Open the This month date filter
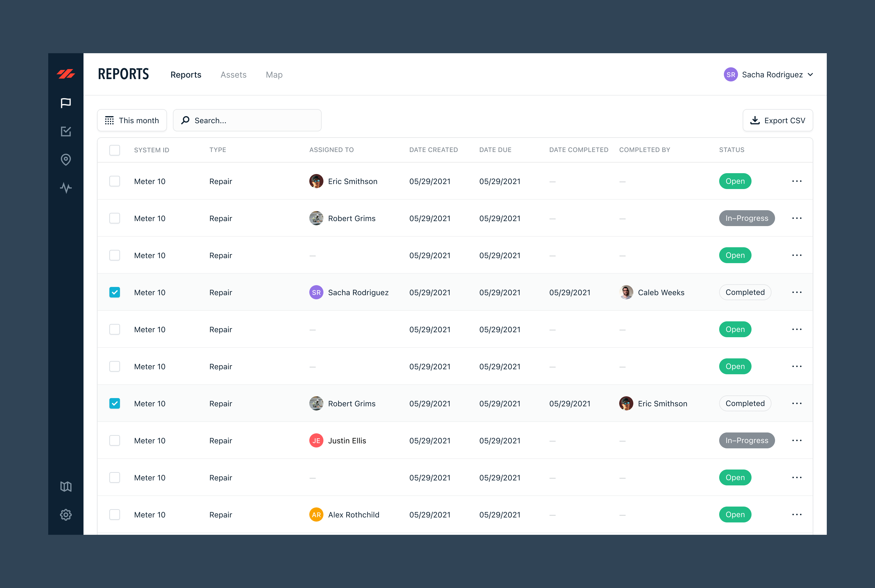Viewport: 875px width, 588px height. (x=132, y=120)
